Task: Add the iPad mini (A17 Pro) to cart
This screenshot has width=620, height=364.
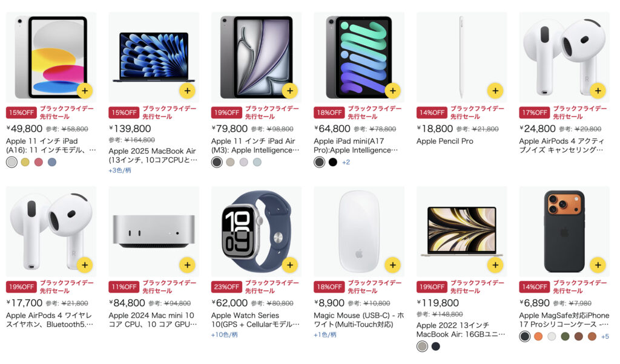Action: point(392,91)
